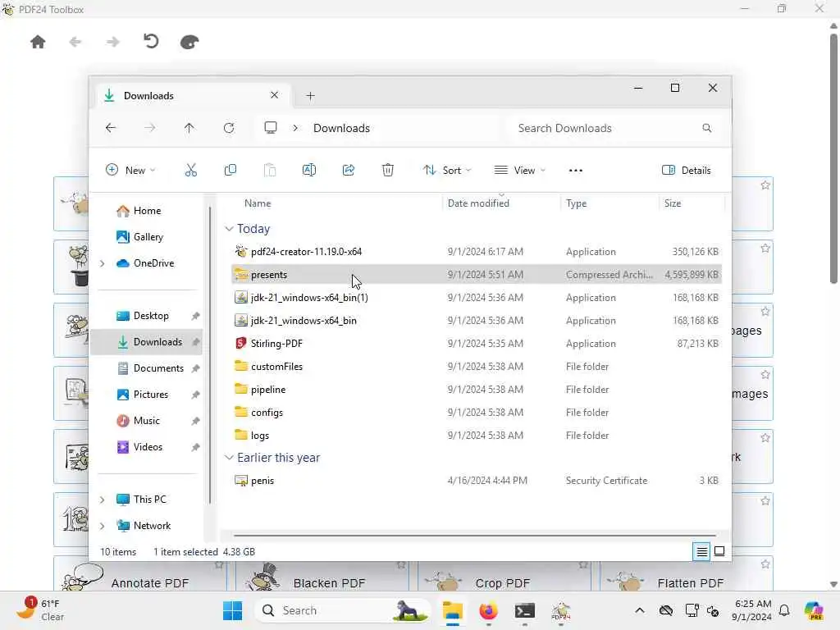Switch to large thumbnails view icon
Screen dimensions: 840x630
[x=719, y=551]
